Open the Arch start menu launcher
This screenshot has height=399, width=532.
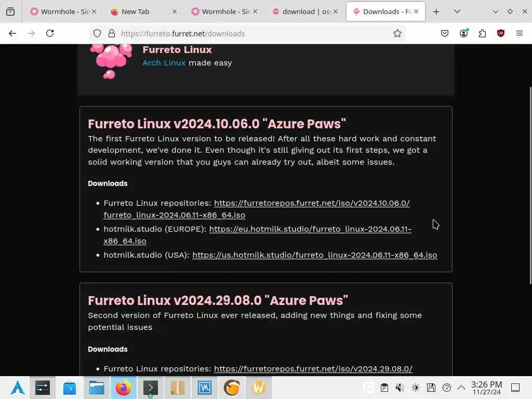point(17,388)
